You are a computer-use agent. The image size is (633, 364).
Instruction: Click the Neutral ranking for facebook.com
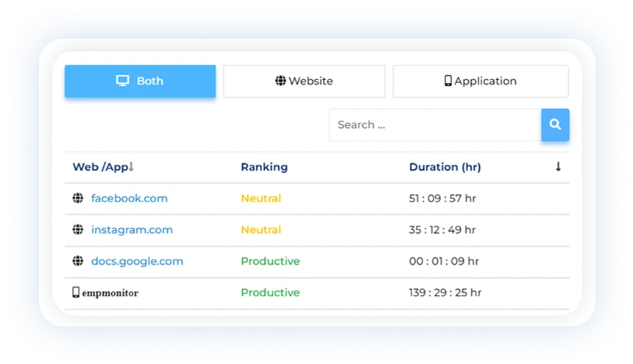[x=261, y=199]
